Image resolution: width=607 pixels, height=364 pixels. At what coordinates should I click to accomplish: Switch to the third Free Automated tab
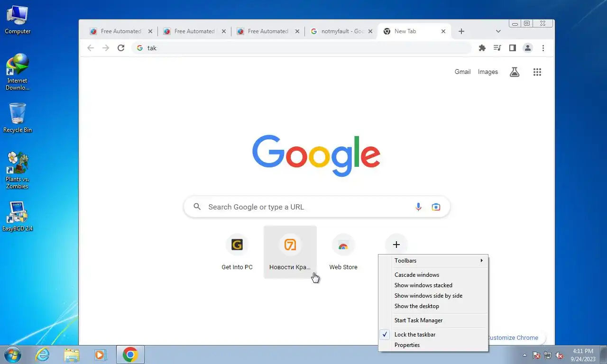[268, 31]
